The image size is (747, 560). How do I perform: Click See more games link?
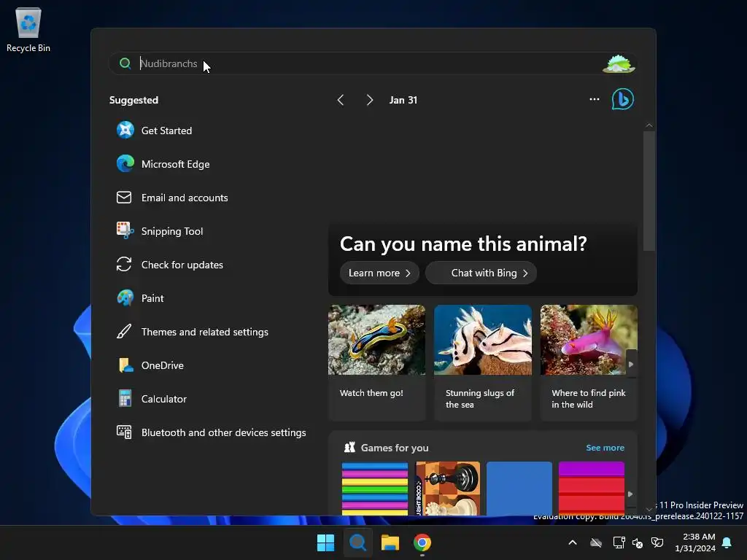click(605, 448)
